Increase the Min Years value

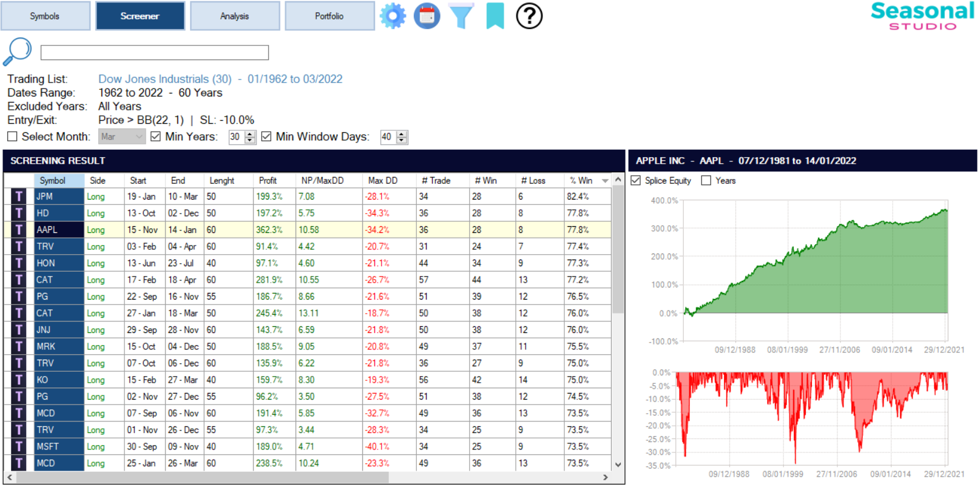pyautogui.click(x=250, y=133)
